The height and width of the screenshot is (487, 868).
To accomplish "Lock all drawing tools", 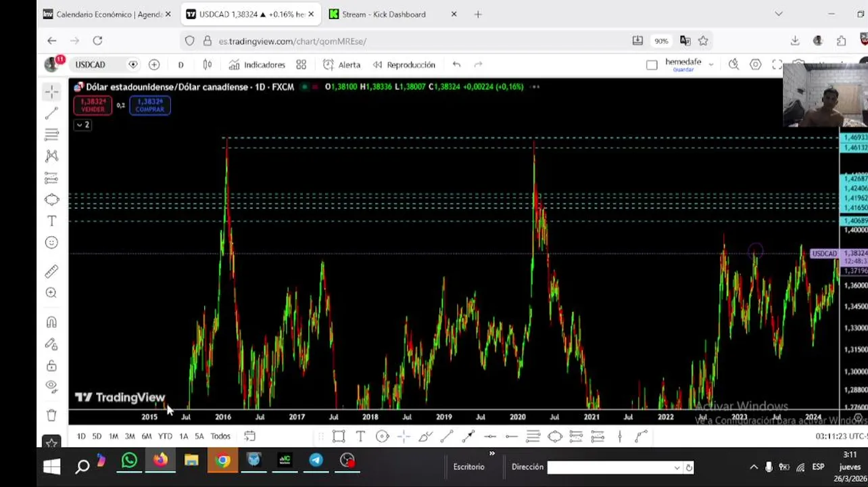I will 51,365.
